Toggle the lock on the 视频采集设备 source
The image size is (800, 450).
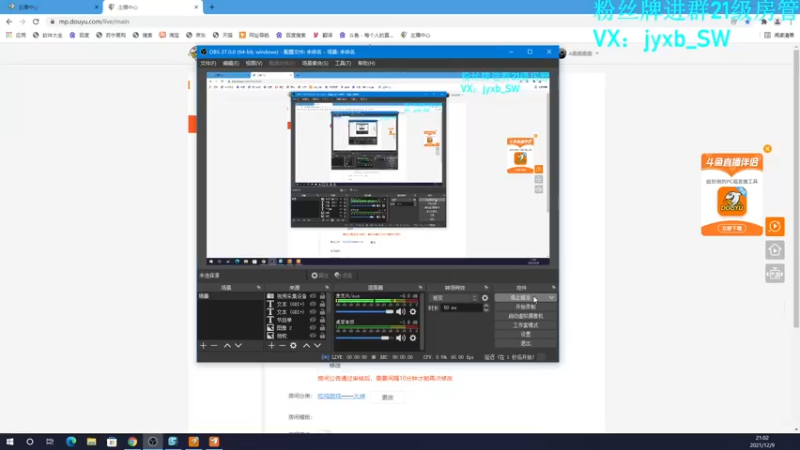(x=322, y=296)
